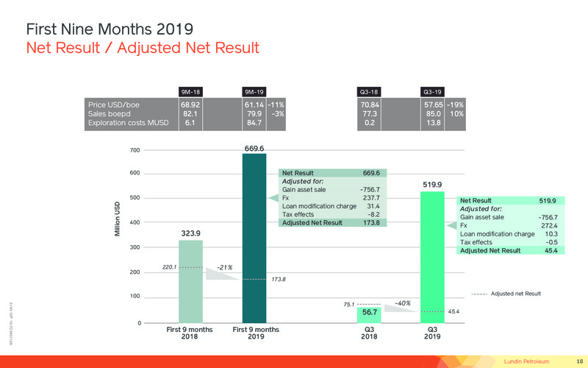
Task: Click the 75.1 adjusted result label
Action: pos(348,305)
